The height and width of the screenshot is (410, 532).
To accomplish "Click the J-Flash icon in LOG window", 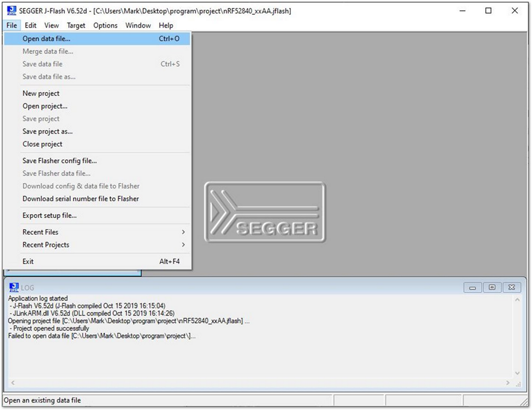I will click(x=14, y=288).
